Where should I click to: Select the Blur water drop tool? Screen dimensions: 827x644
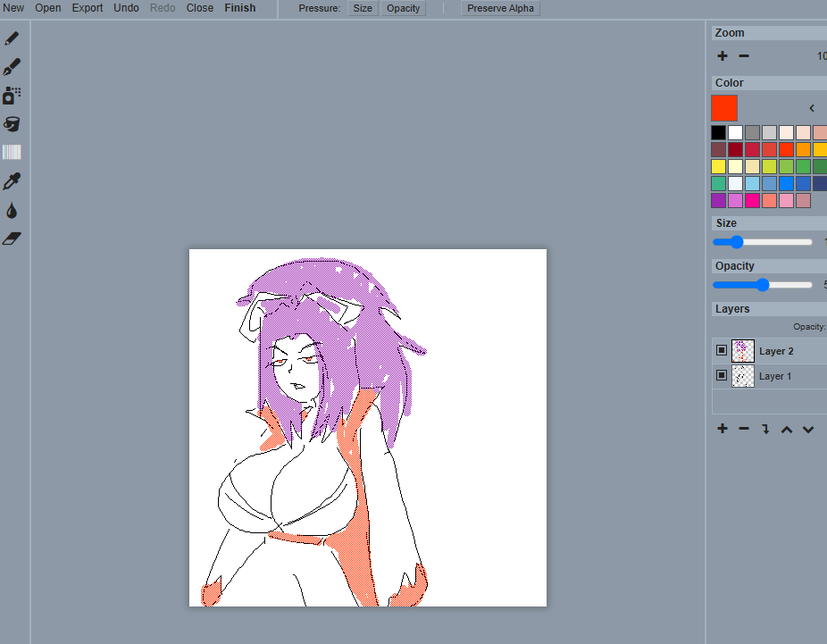tap(12, 211)
